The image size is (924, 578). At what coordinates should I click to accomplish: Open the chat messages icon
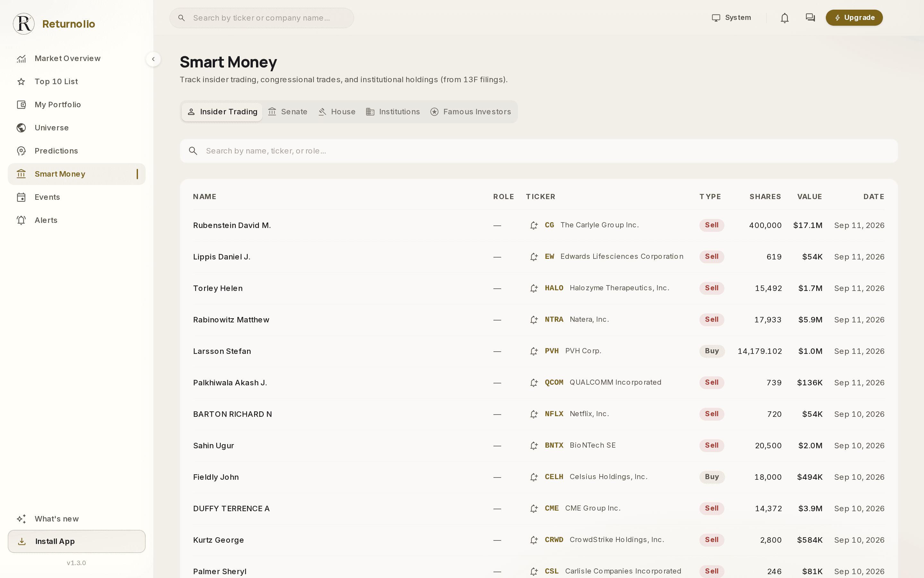point(810,18)
